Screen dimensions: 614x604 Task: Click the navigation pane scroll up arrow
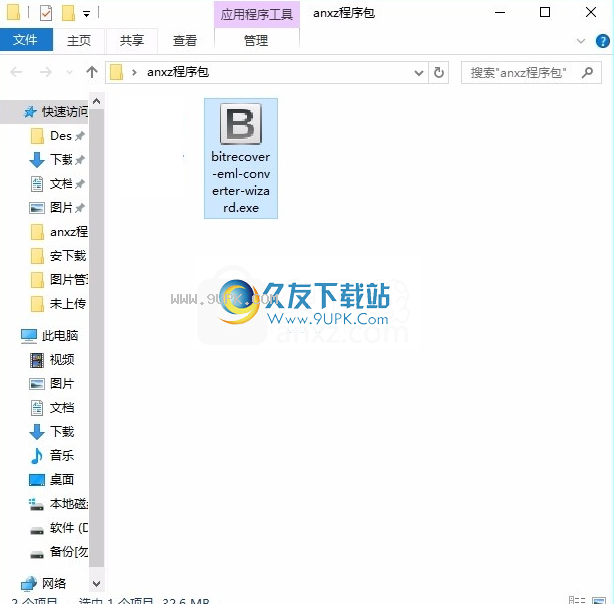(x=97, y=101)
